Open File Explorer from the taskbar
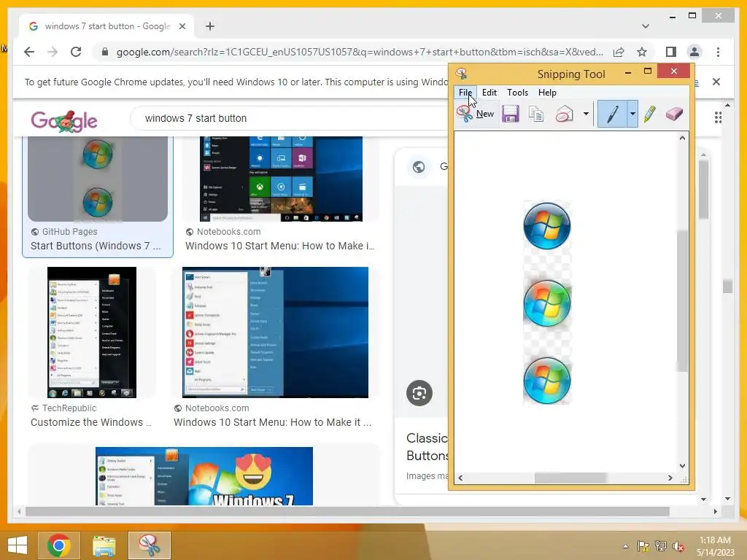The height and width of the screenshot is (560, 747). click(x=104, y=545)
